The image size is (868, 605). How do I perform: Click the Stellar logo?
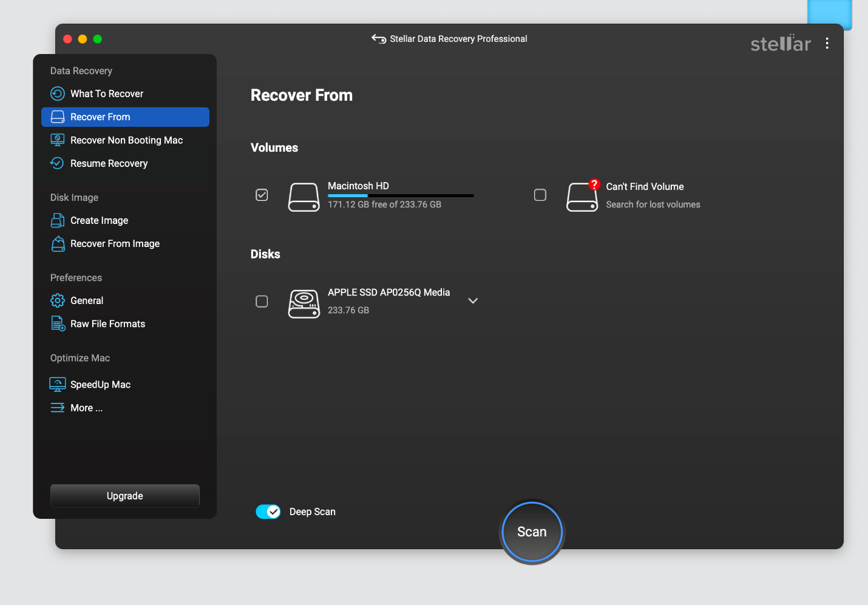tap(781, 43)
